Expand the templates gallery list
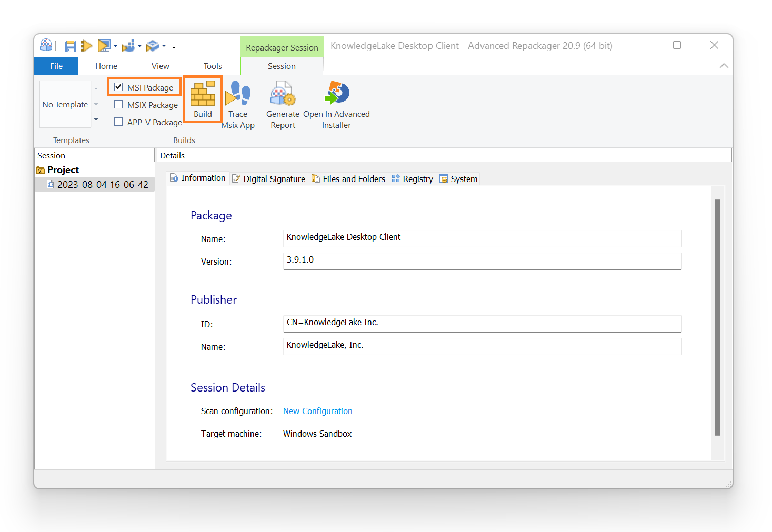The image size is (772, 532). tap(96, 119)
